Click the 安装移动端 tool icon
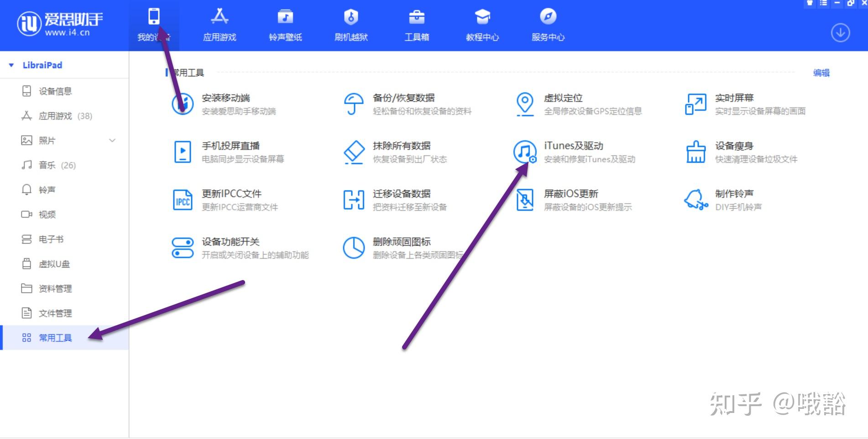The height and width of the screenshot is (439, 868). tap(183, 104)
